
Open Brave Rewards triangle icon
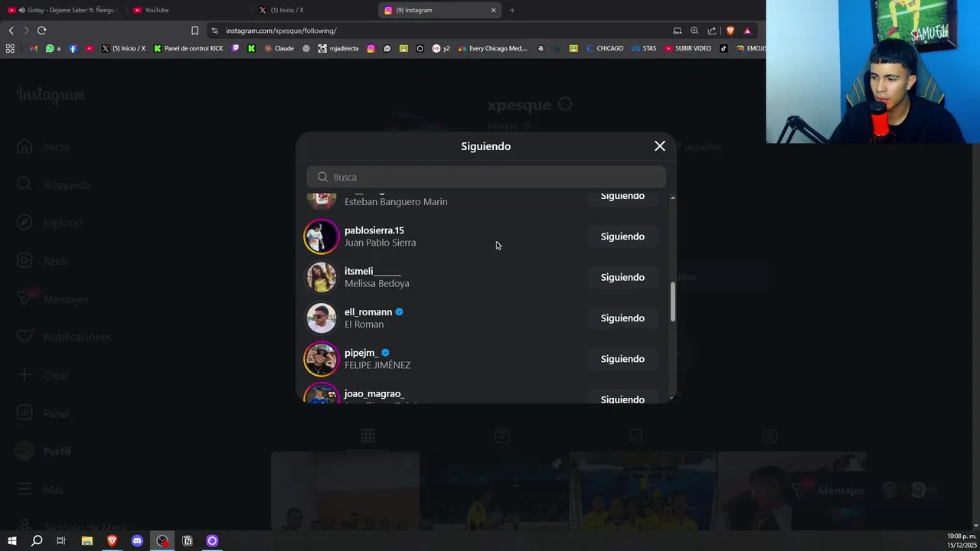[x=747, y=31]
